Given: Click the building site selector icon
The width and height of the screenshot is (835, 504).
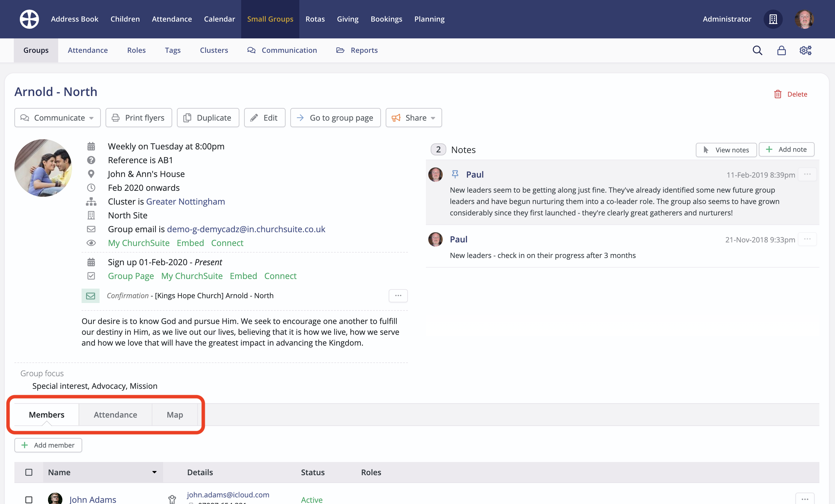Looking at the screenshot, I should tap(773, 19).
